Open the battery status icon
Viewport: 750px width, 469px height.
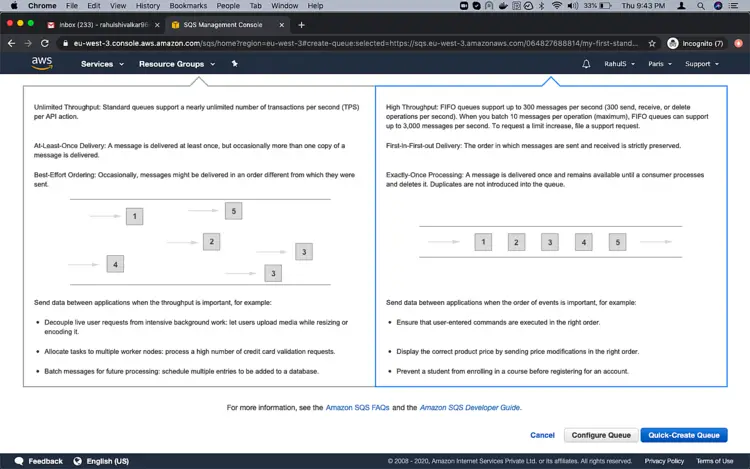point(605,6)
